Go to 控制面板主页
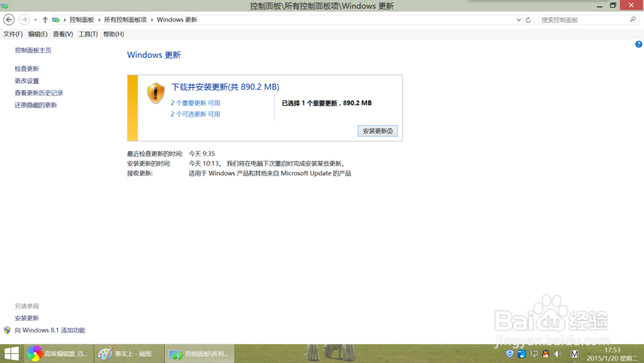Image resolution: width=644 pixels, height=363 pixels. 33,50
